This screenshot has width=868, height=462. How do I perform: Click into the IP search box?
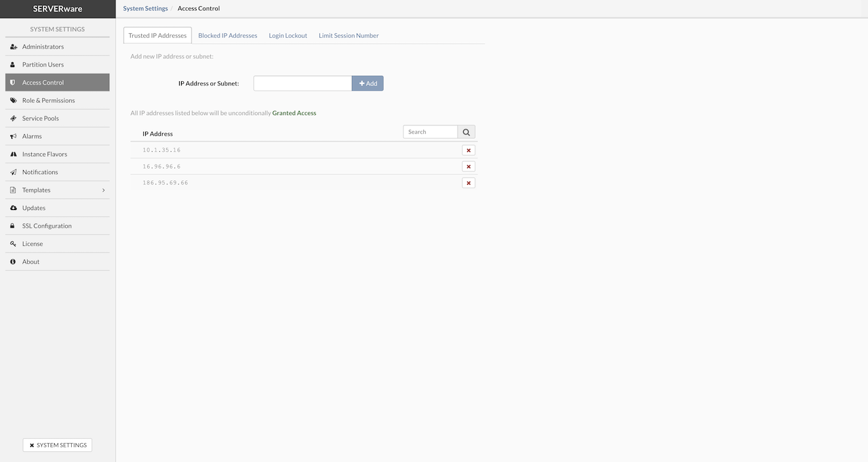pos(431,132)
